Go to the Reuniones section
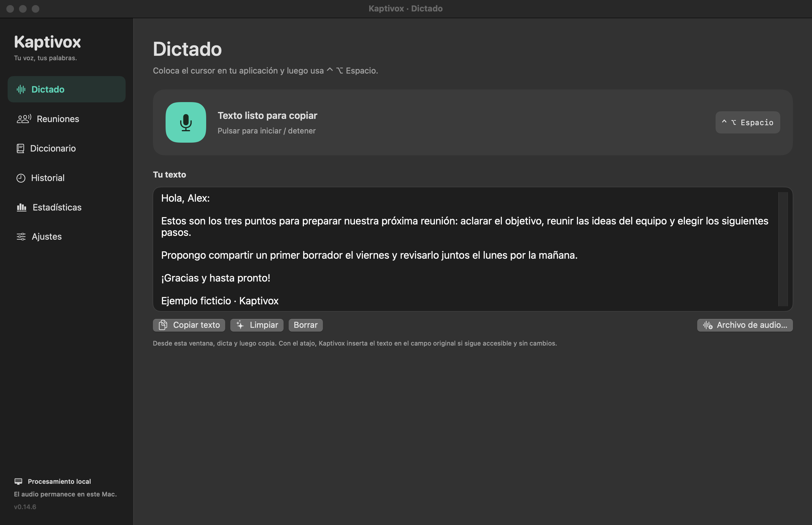812x525 pixels. (67, 119)
